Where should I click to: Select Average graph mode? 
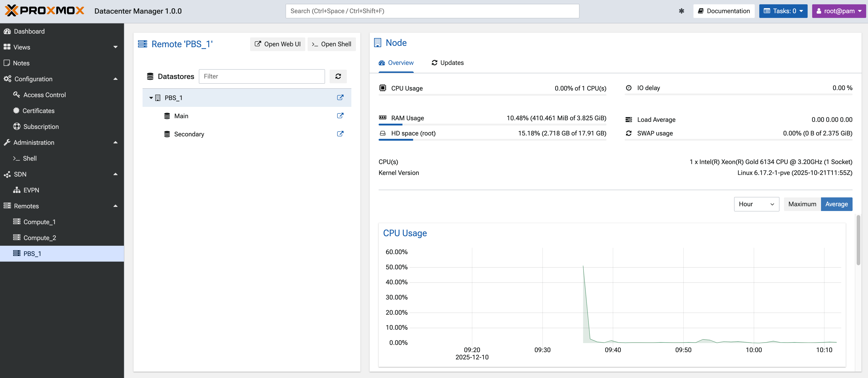pyautogui.click(x=836, y=204)
